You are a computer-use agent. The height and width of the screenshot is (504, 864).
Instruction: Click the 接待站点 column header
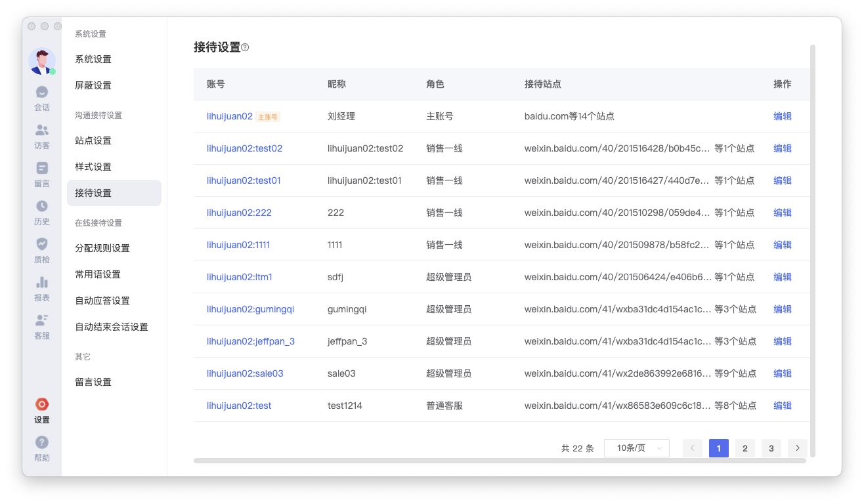coord(543,84)
